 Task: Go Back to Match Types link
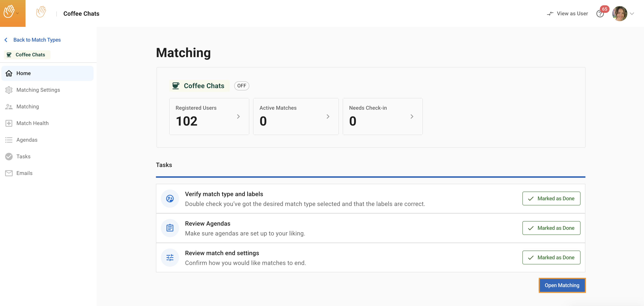[37, 40]
